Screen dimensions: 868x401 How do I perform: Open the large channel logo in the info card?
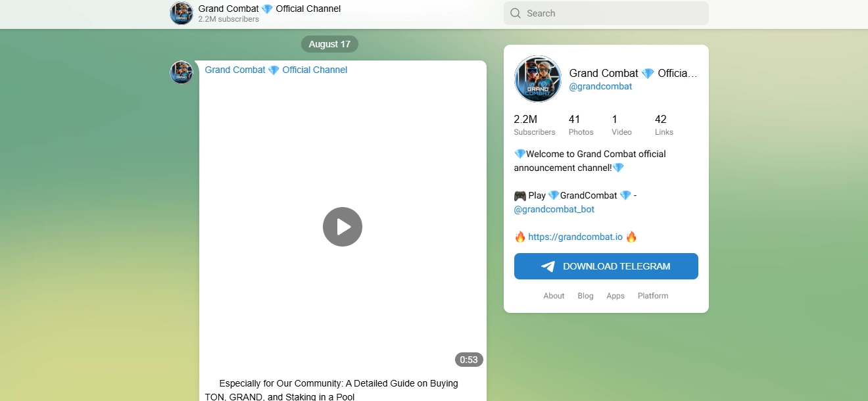pos(538,79)
